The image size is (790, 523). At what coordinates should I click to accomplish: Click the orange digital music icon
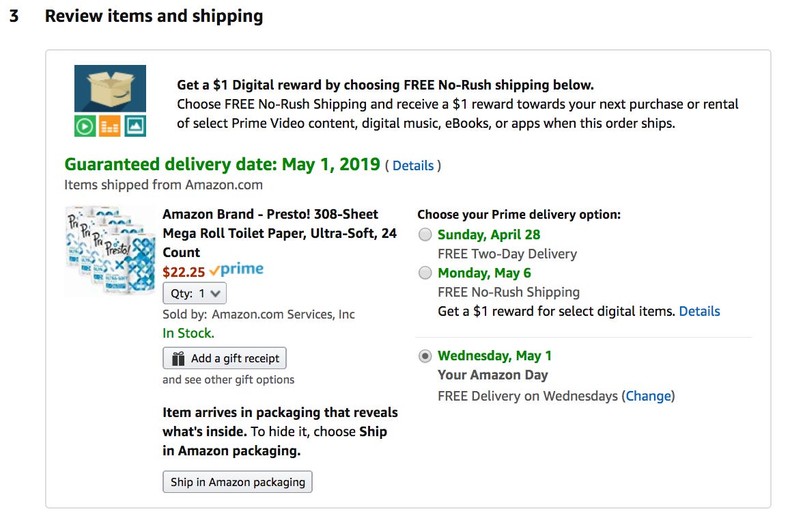coord(110,126)
